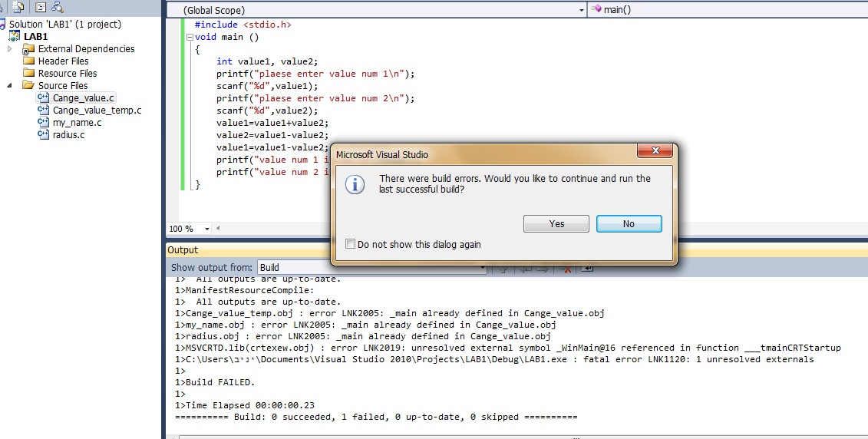Screen dimensions: 868x439
Task: Click the editor horizontal scrollbar left arrow
Action: [219, 229]
